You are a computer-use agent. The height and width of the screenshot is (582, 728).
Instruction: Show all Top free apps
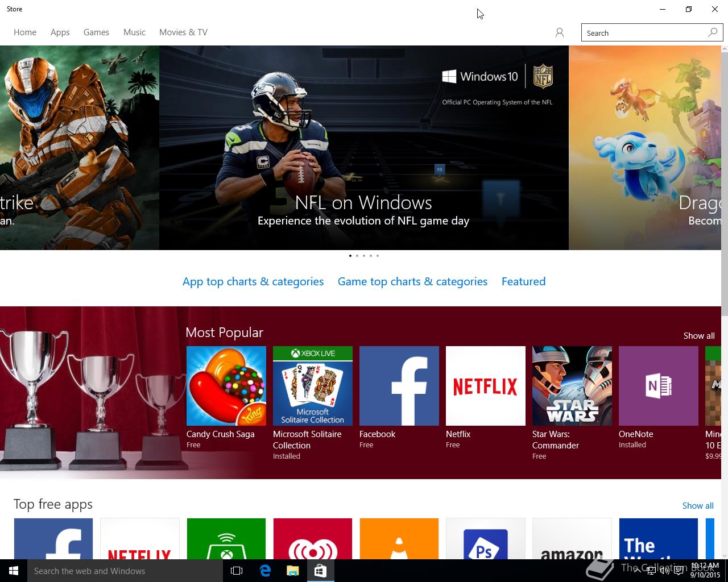[698, 506]
